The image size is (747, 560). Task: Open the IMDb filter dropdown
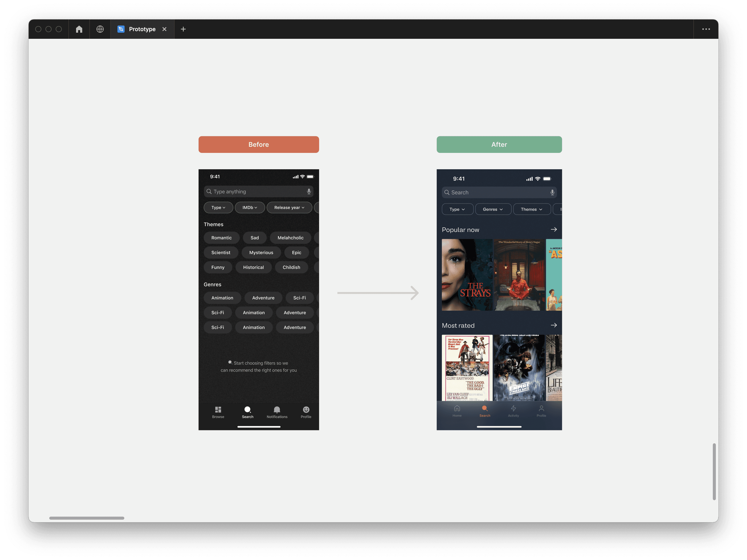tap(250, 208)
